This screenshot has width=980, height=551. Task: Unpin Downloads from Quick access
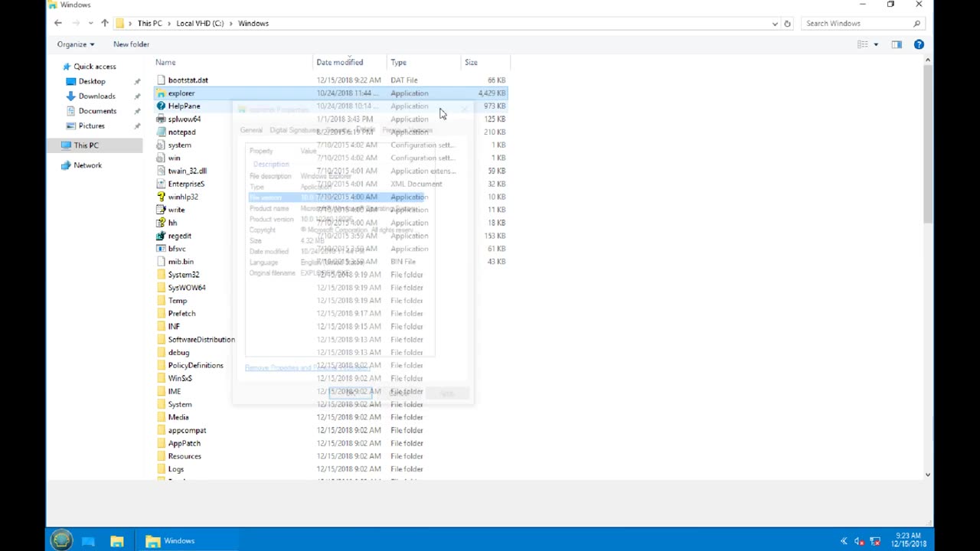coord(137,96)
